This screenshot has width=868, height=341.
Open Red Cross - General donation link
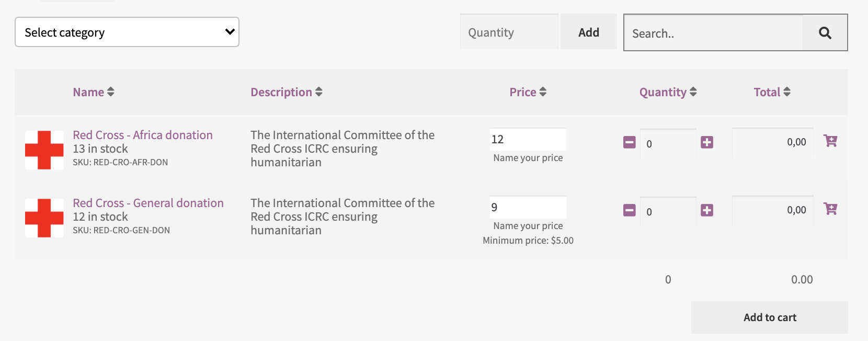pyautogui.click(x=148, y=203)
